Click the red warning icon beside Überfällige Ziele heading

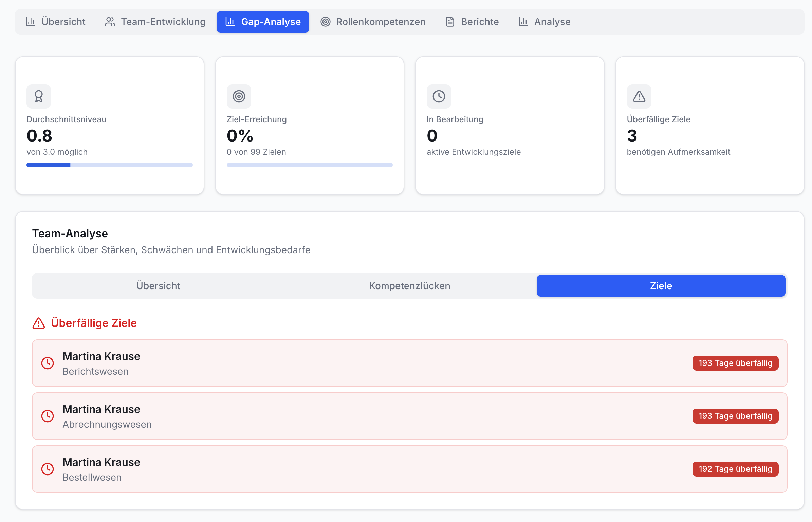(x=39, y=323)
